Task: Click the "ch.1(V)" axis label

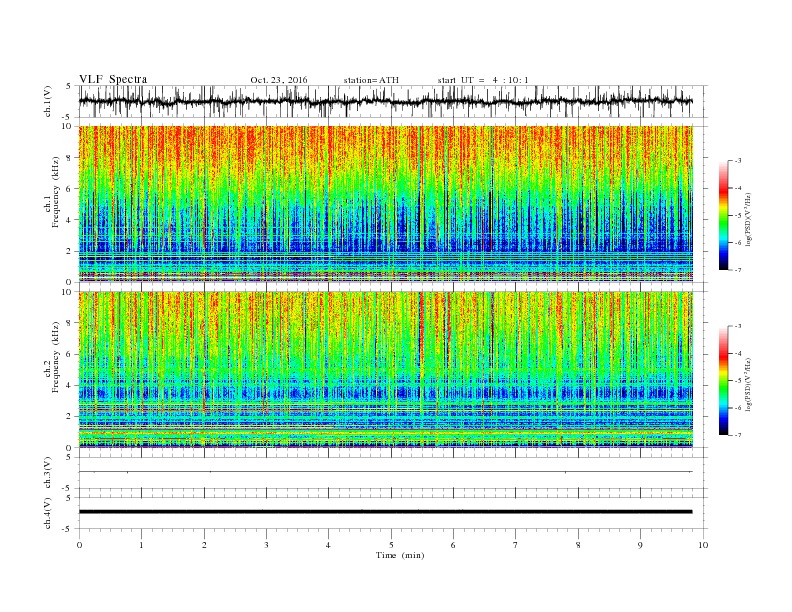Action: [48, 101]
